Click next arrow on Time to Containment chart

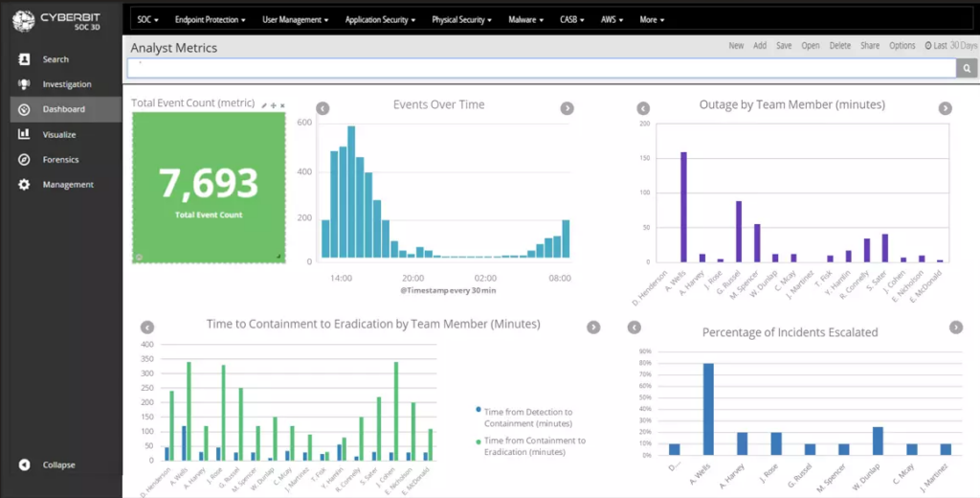tap(593, 328)
